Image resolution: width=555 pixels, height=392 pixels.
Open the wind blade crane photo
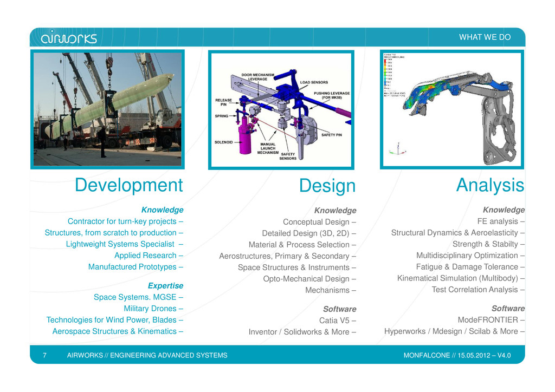click(x=107, y=109)
